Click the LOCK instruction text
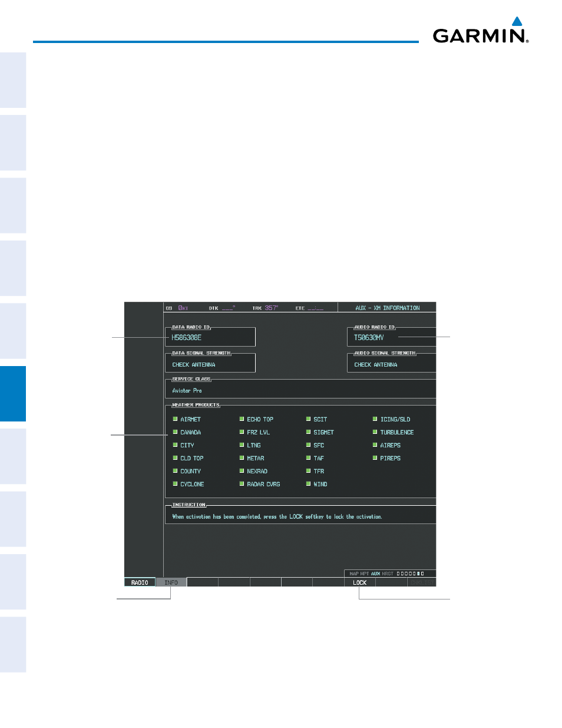 277,517
